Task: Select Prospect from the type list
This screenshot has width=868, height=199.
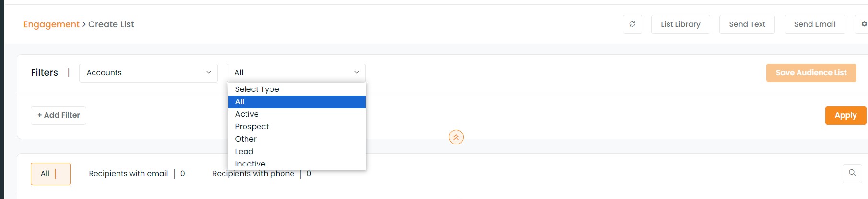Action: point(297,127)
